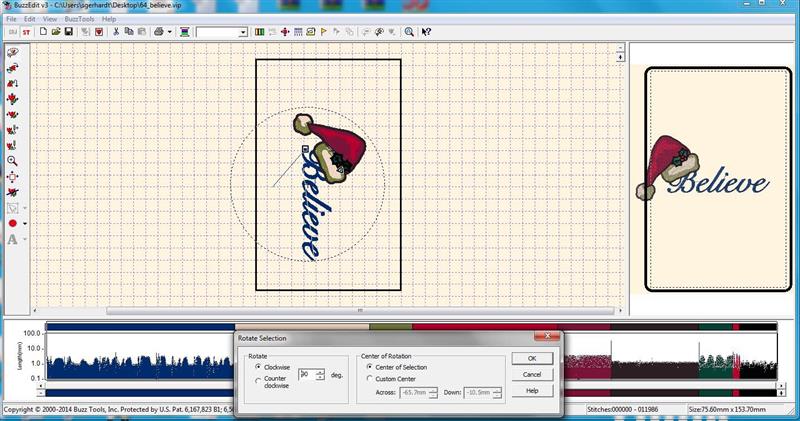
Task: Select the crosshair center tool in left toolbox
Action: [13, 177]
